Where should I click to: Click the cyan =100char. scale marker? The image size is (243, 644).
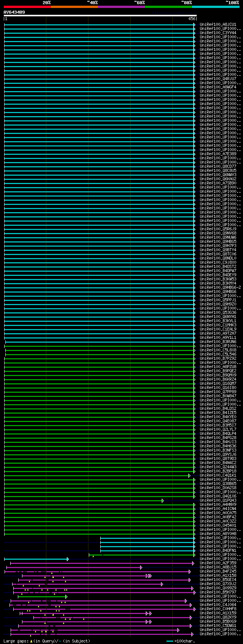point(170,641)
